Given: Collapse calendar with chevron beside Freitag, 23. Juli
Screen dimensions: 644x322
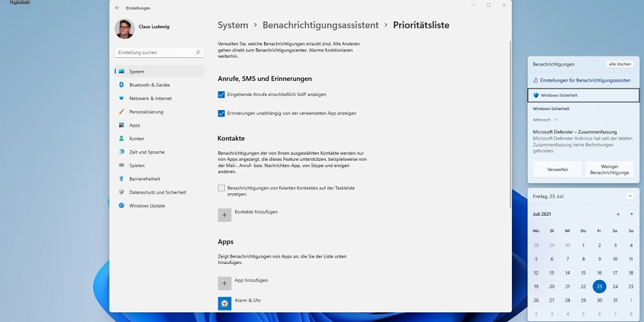Looking at the screenshot, I should coord(630,196).
